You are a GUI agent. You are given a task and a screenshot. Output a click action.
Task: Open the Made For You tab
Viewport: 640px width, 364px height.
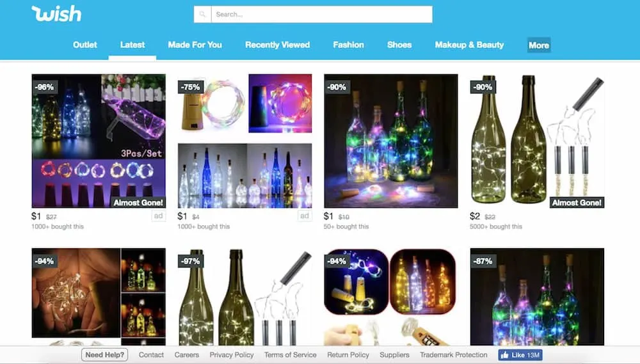(x=195, y=45)
